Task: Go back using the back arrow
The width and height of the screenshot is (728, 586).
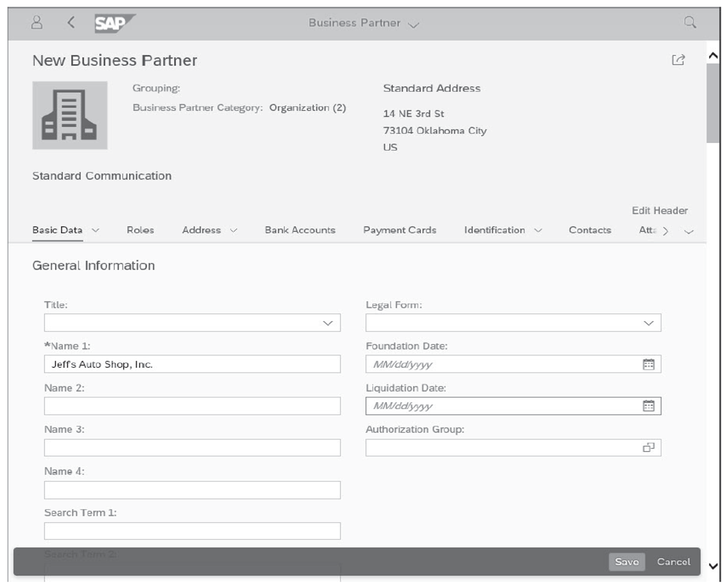Action: click(x=71, y=22)
